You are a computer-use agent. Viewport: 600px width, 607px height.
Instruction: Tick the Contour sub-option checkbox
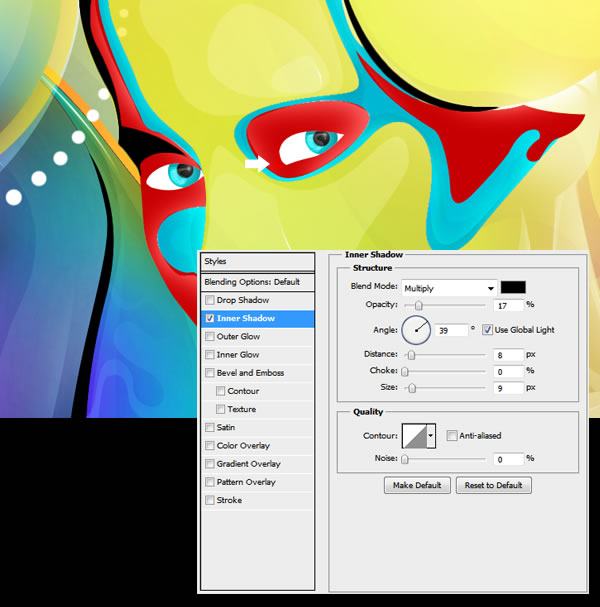pos(220,391)
